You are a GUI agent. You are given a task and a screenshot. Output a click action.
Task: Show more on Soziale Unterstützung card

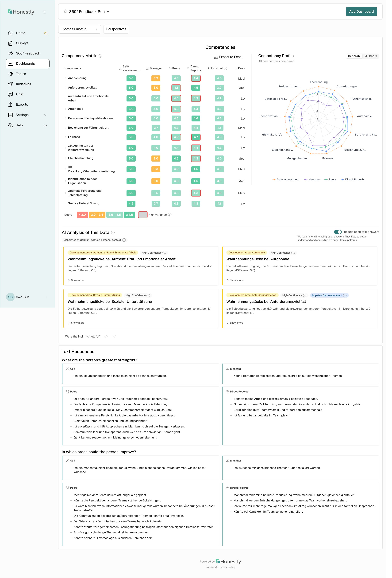(76, 323)
